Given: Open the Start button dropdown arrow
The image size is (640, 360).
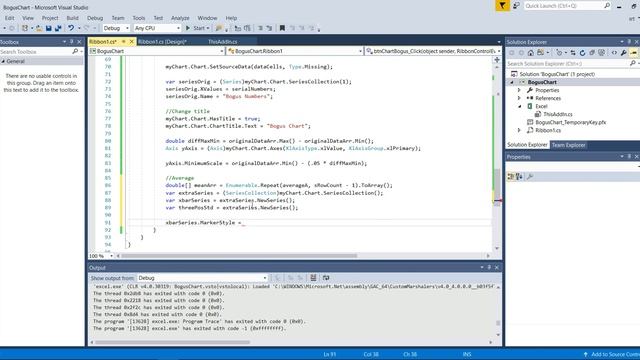Looking at the screenshot, I should (x=208, y=28).
